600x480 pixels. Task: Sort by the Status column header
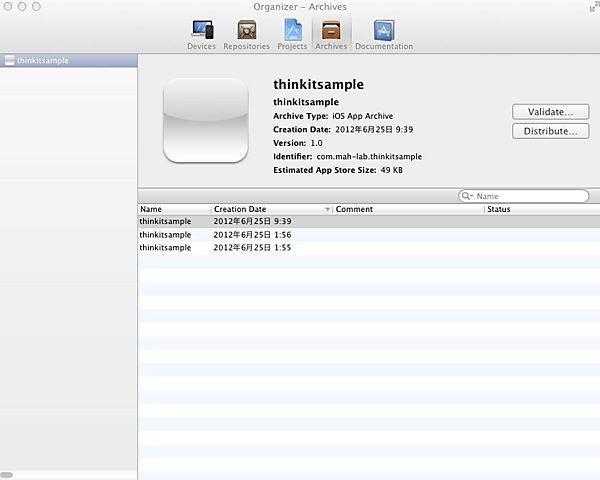pyautogui.click(x=540, y=209)
